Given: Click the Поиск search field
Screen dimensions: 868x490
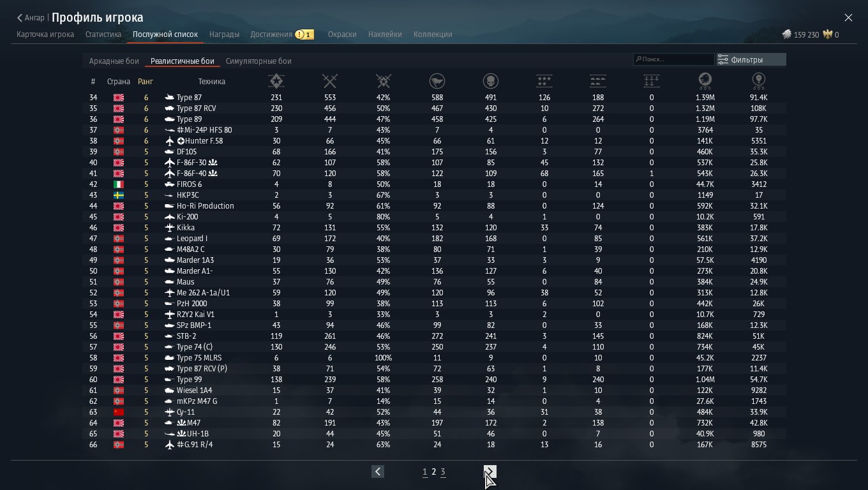Looking at the screenshot, I should tap(673, 59).
